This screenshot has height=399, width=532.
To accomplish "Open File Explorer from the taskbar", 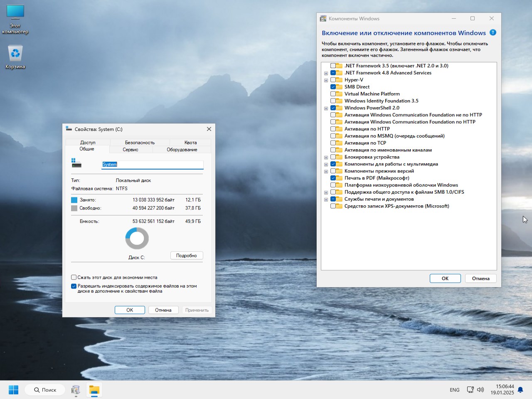I will pyautogui.click(x=94, y=390).
